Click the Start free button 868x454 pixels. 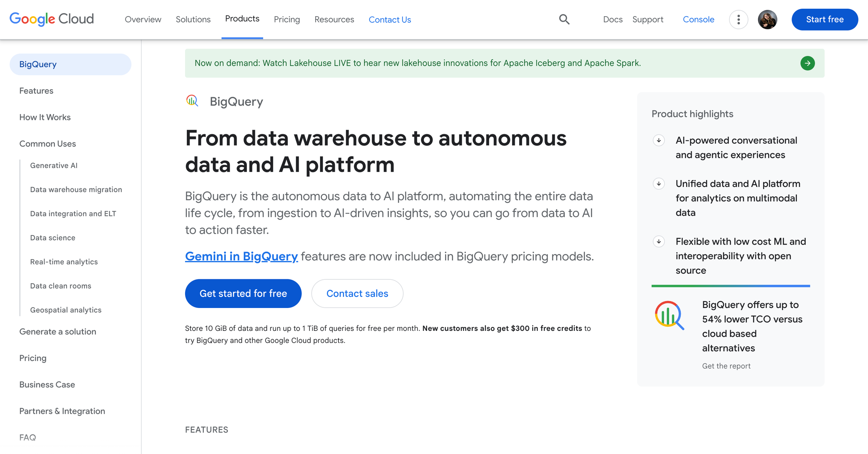point(825,19)
